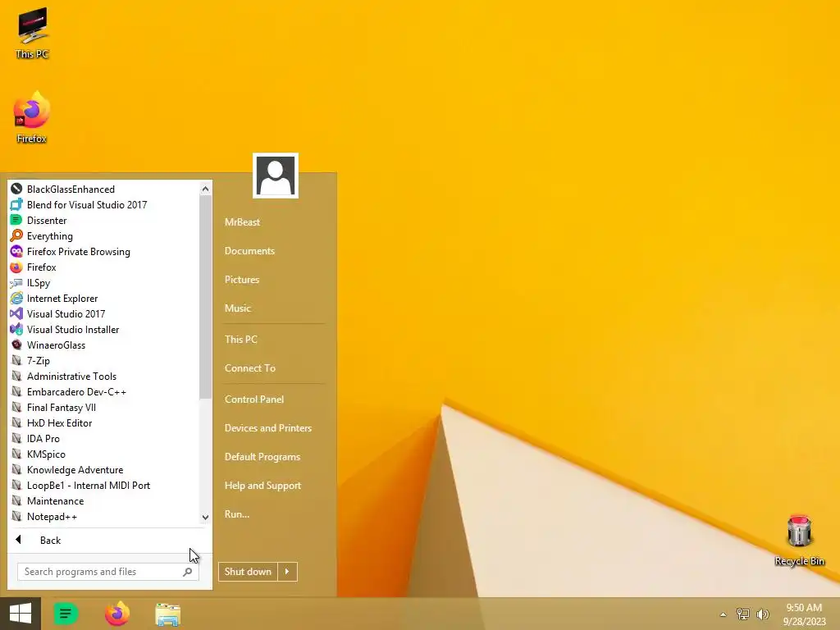The height and width of the screenshot is (630, 840).
Task: Click the user account picture
Action: 276,176
